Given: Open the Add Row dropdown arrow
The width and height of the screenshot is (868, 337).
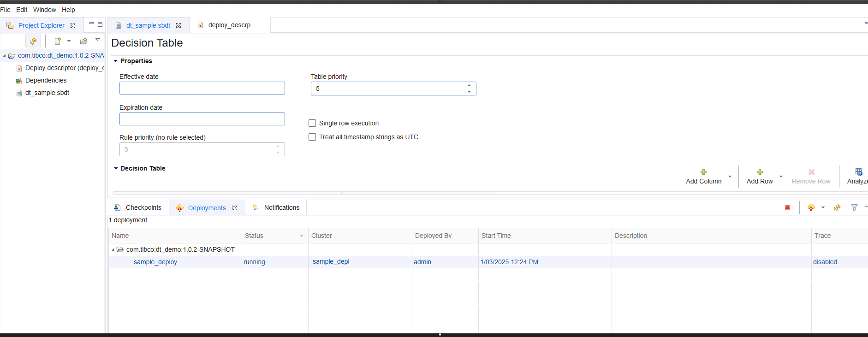Looking at the screenshot, I should pyautogui.click(x=781, y=177).
